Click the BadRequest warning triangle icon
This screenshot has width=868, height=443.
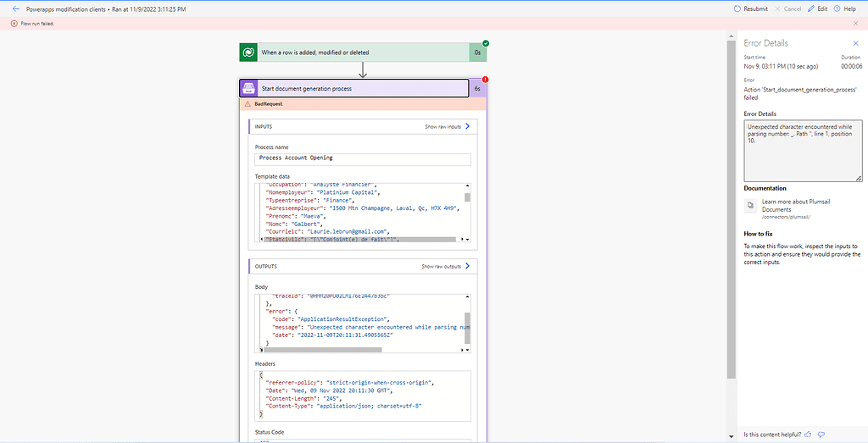pos(247,104)
